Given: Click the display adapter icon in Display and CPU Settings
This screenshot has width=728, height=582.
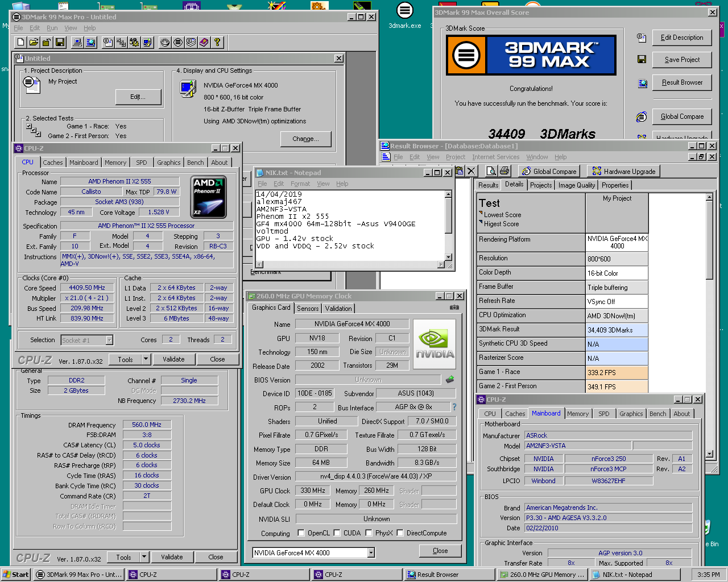Looking at the screenshot, I should tap(188, 89).
